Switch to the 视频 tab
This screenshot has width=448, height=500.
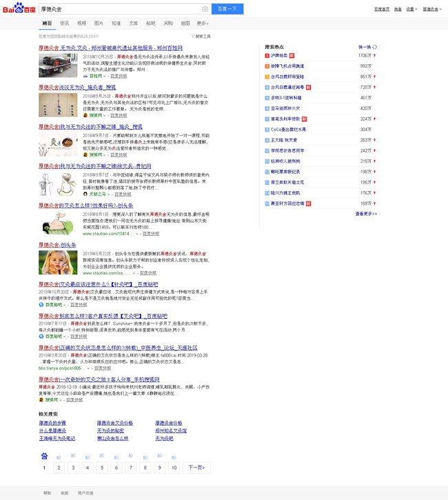[81, 23]
